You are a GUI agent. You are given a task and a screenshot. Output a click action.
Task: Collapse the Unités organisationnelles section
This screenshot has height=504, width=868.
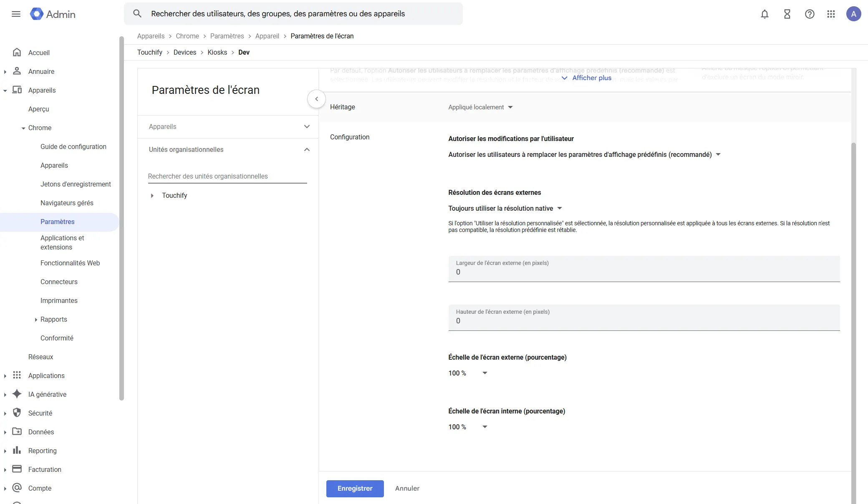[x=307, y=149]
